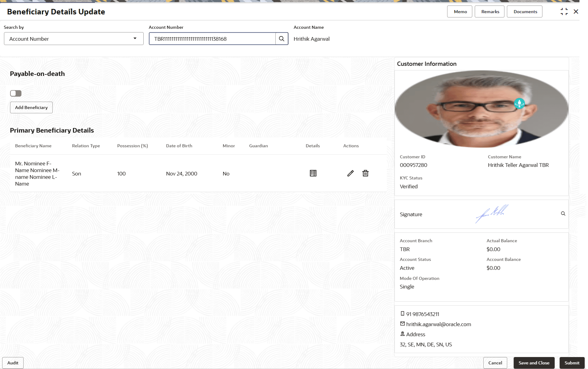
Task: Delete the beneficiary using the trash icon
Action: coord(365,173)
